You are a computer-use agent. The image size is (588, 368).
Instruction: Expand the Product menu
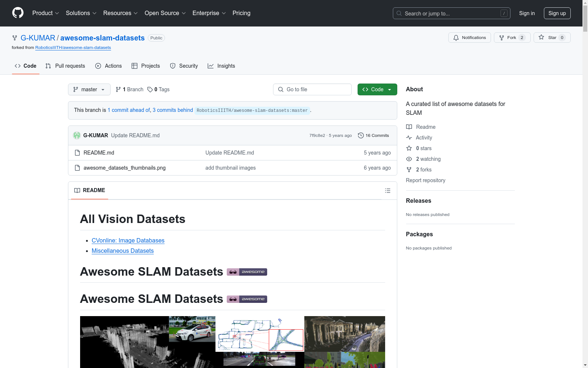46,13
